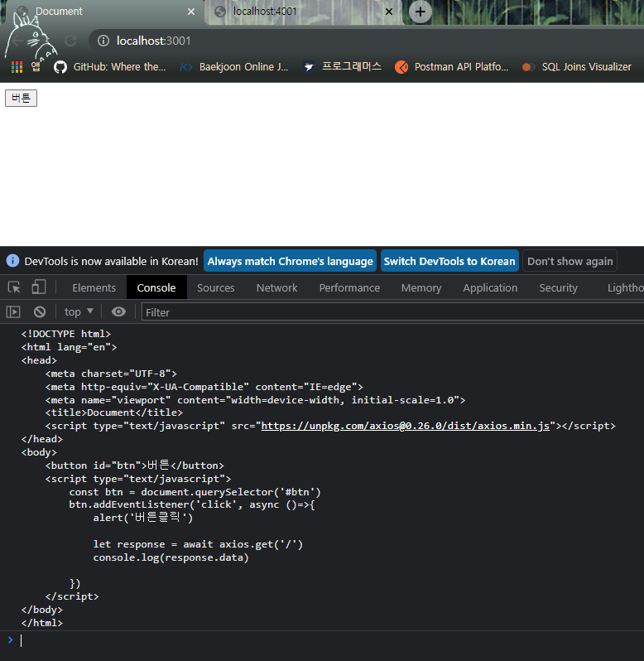The width and height of the screenshot is (644, 661).
Task: Click Switch DevTools to Korean
Action: (x=449, y=262)
